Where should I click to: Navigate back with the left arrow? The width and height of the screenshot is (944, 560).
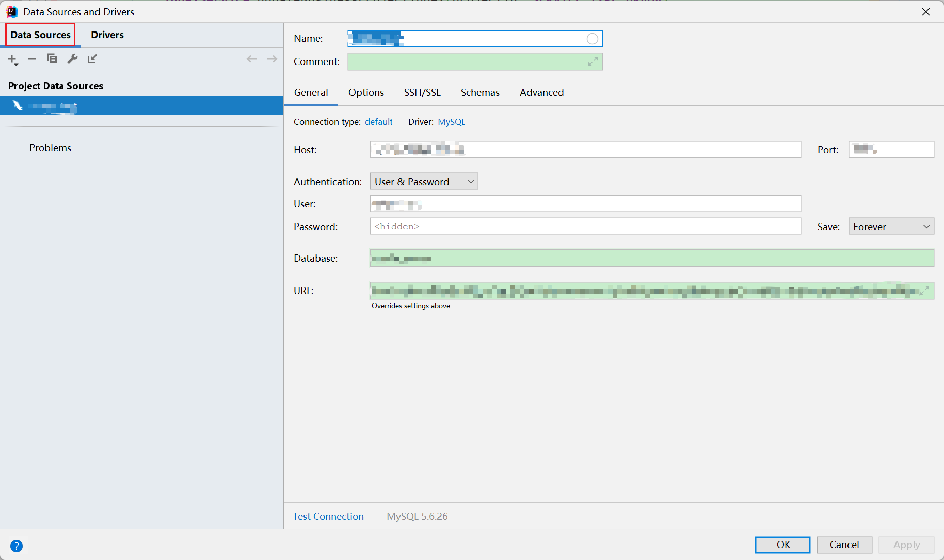coord(251,59)
